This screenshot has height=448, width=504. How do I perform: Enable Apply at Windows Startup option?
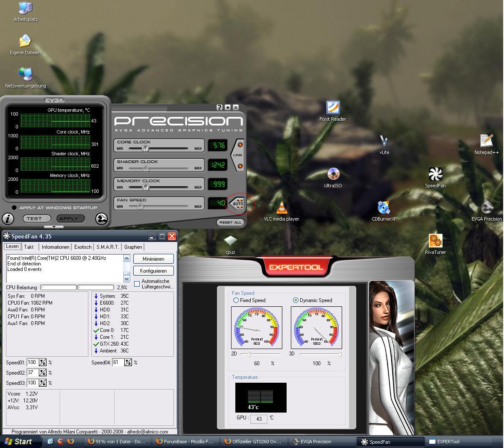click(x=14, y=207)
